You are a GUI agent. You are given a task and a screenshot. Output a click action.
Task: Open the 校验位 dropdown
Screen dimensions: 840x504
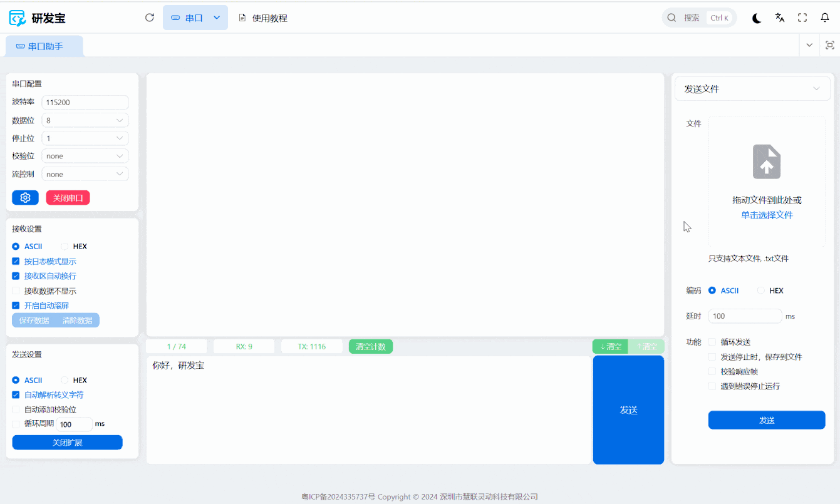click(x=85, y=156)
